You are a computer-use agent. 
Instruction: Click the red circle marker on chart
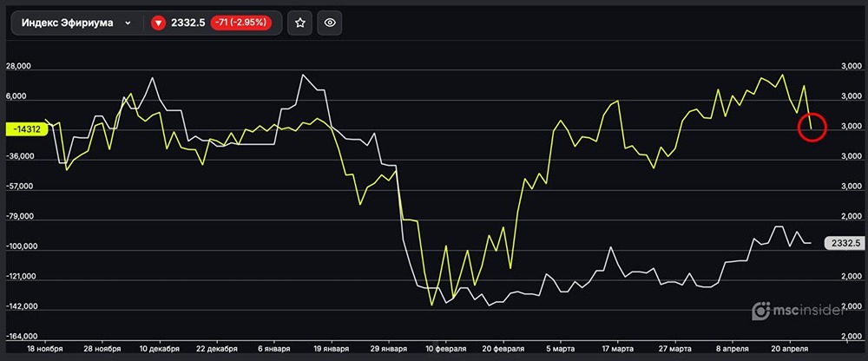[x=812, y=128]
